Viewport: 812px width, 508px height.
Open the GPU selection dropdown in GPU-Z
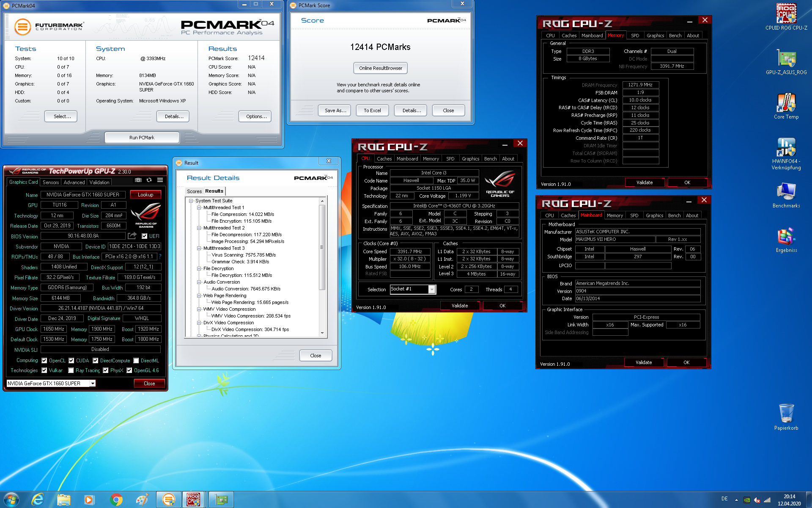pyautogui.click(x=92, y=384)
